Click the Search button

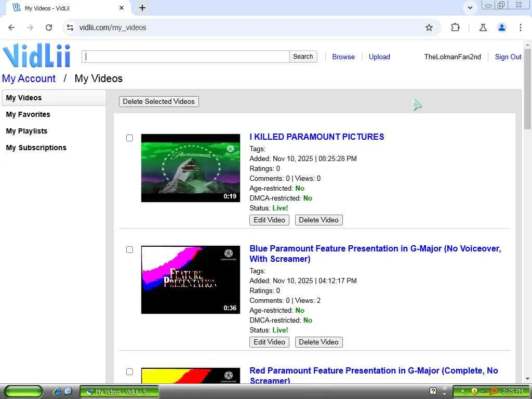pyautogui.click(x=303, y=57)
